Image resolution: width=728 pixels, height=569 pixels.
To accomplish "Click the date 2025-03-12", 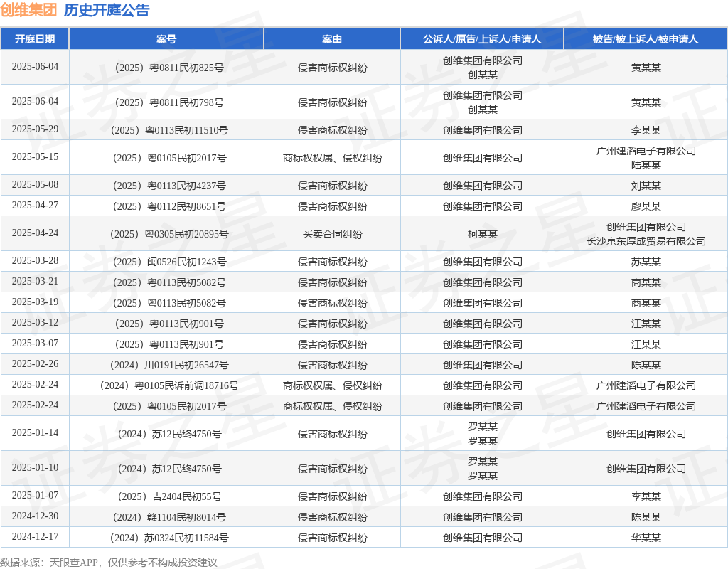I will (36, 323).
